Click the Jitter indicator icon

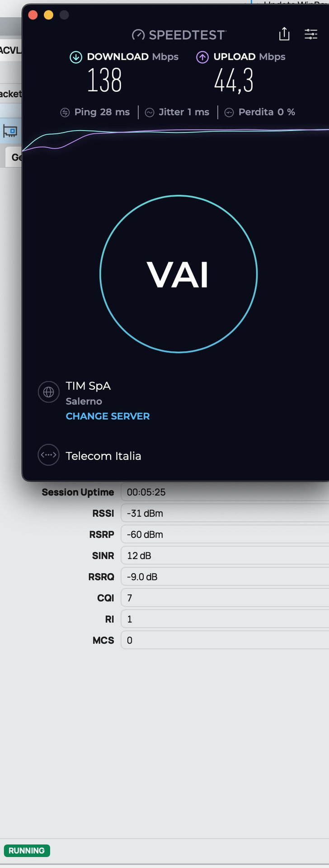coord(150,113)
